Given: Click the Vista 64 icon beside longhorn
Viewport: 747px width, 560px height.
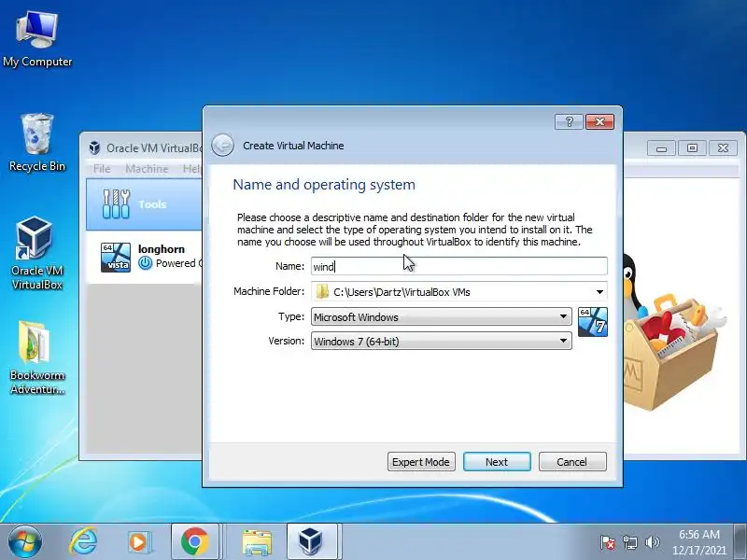Looking at the screenshot, I should point(115,258).
